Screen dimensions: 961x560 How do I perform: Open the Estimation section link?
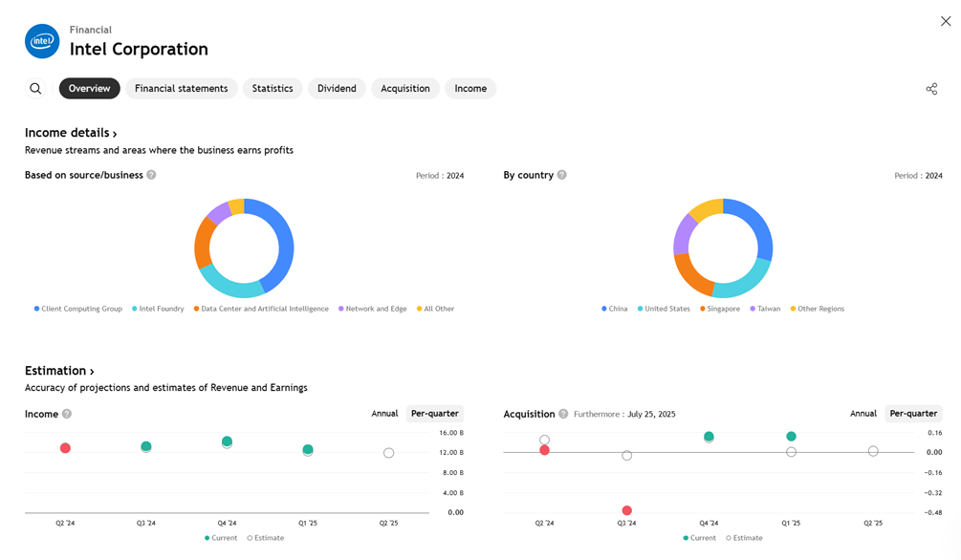point(59,371)
